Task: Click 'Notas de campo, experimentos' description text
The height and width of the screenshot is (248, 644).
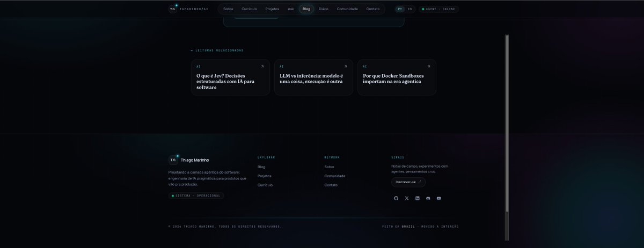Action: tap(420, 169)
